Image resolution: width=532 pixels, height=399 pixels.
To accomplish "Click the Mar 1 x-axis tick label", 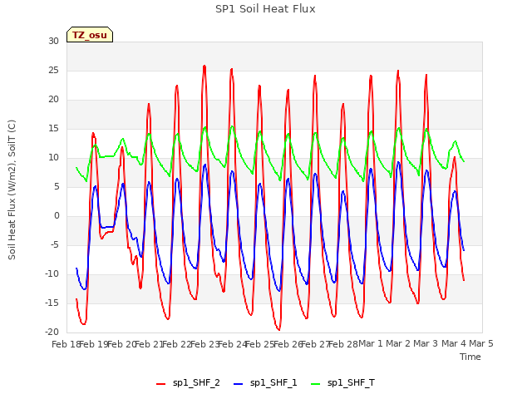I will coord(371,343).
